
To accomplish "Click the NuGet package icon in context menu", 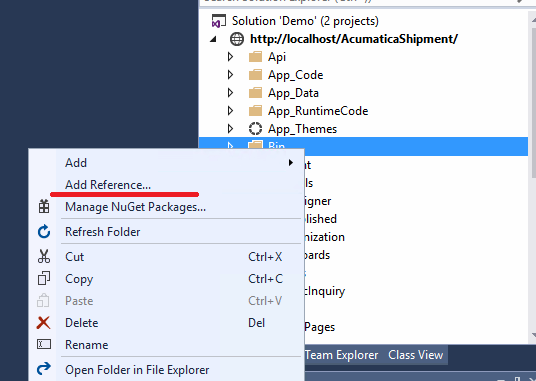I will [44, 207].
